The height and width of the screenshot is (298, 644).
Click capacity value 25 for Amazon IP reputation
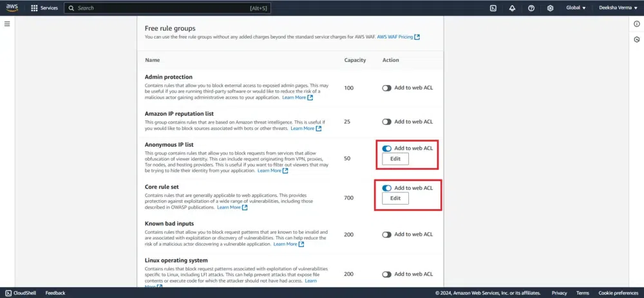coord(348,122)
